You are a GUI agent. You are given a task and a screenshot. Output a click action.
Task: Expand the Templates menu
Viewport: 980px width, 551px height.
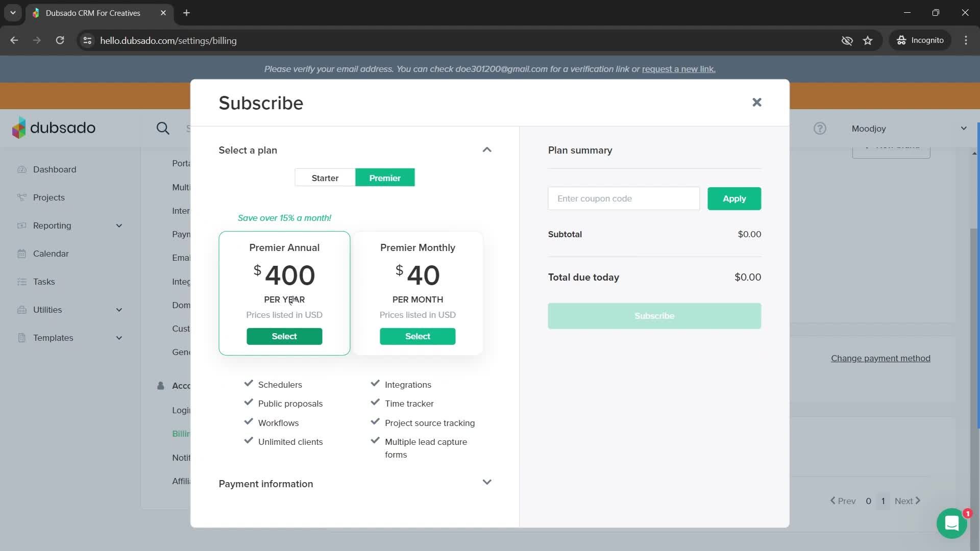[x=119, y=338]
